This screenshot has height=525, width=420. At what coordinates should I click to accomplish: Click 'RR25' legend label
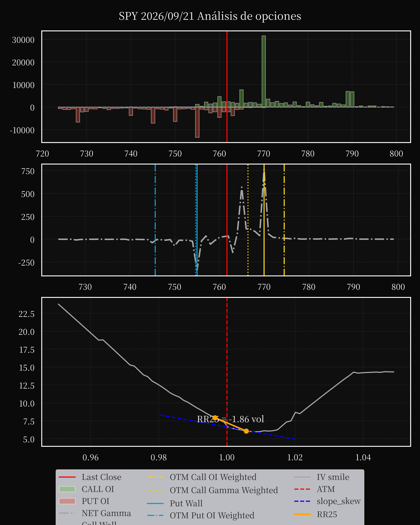[327, 514]
